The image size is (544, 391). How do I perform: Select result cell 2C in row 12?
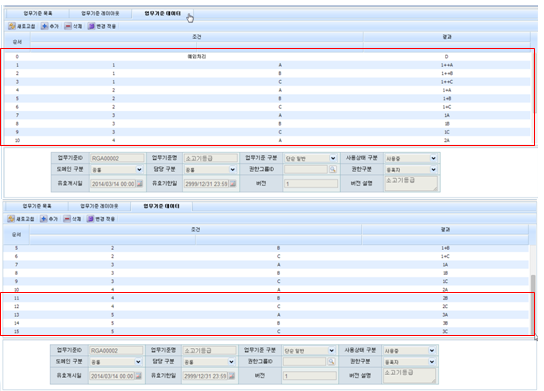tap(445, 306)
